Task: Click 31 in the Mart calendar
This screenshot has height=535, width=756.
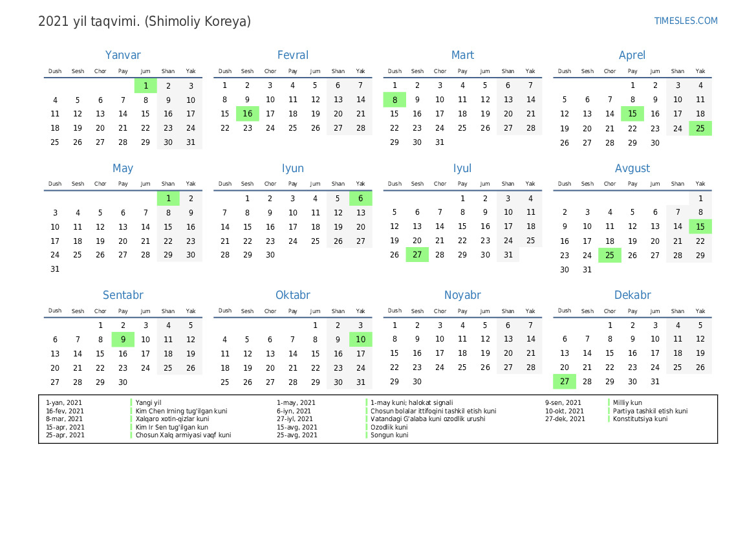Action: pyautogui.click(x=440, y=142)
